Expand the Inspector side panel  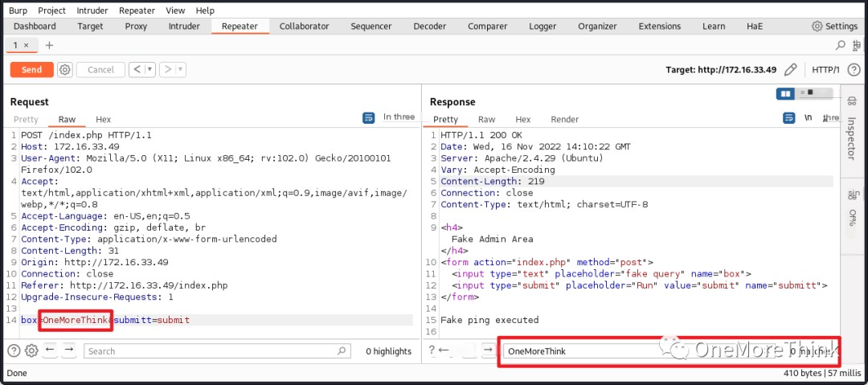tap(851, 138)
